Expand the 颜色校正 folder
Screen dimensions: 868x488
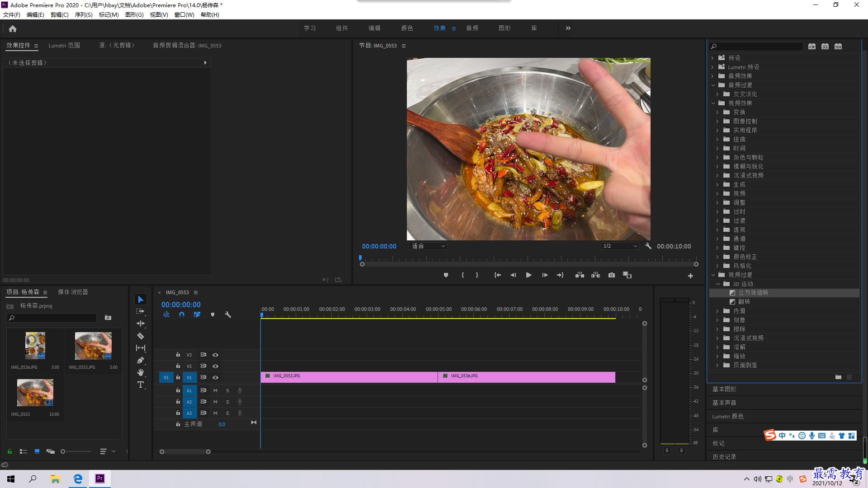click(717, 257)
